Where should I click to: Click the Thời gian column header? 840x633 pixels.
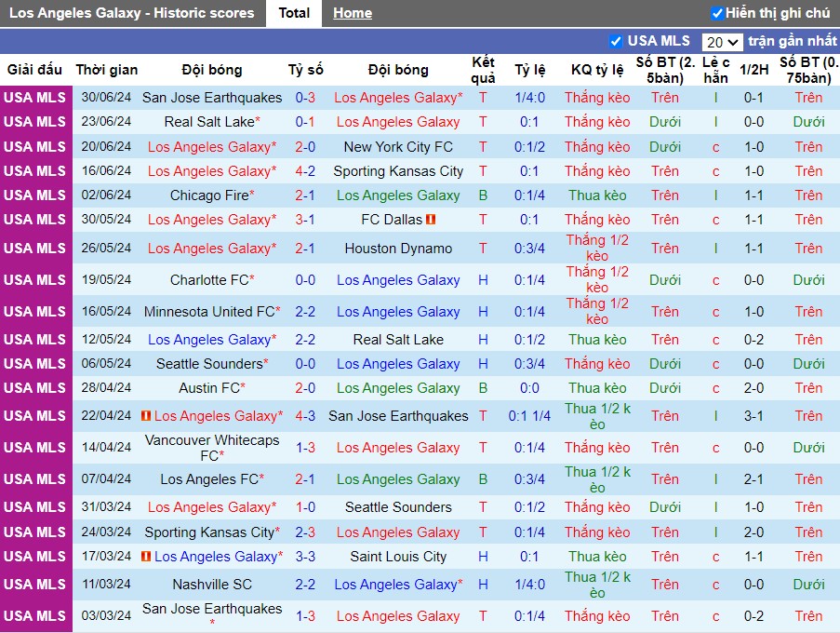[107, 70]
